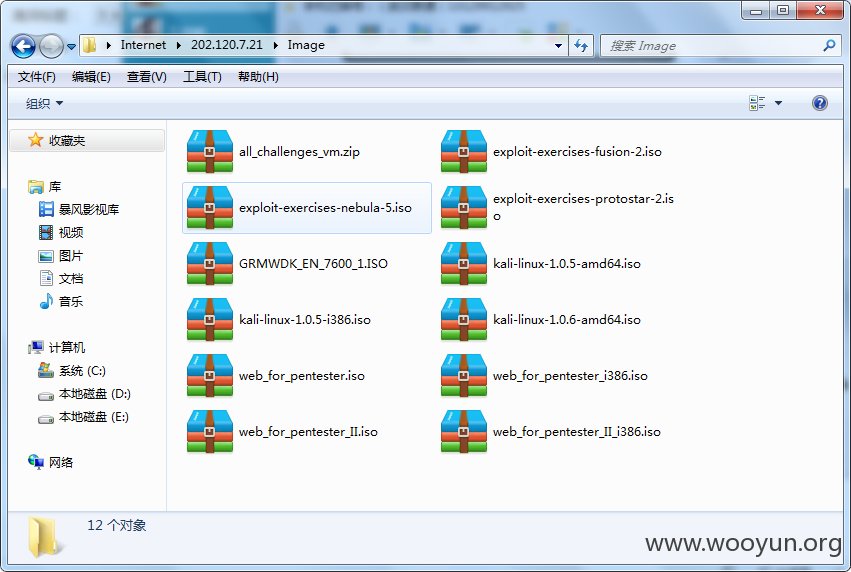Click the 收藏夹 star icon
The width and height of the screenshot is (851, 572).
35,140
